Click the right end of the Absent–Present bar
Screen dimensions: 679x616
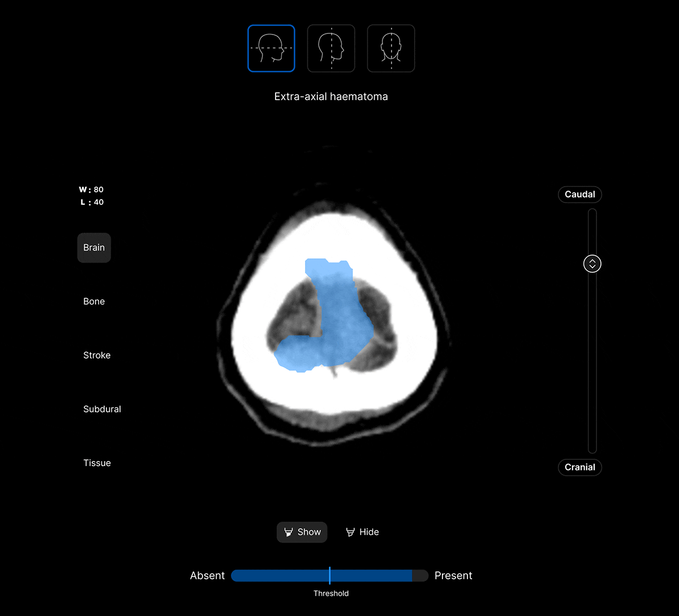[421, 576]
